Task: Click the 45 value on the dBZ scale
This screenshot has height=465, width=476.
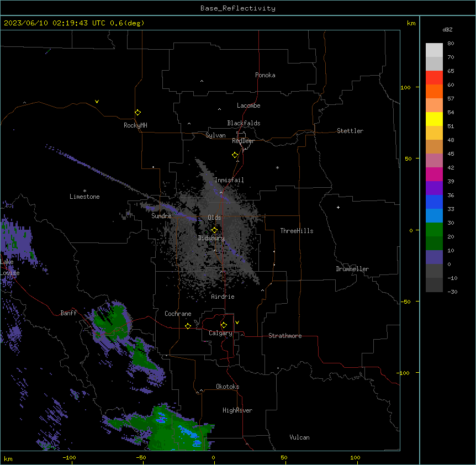Action: tap(451, 154)
